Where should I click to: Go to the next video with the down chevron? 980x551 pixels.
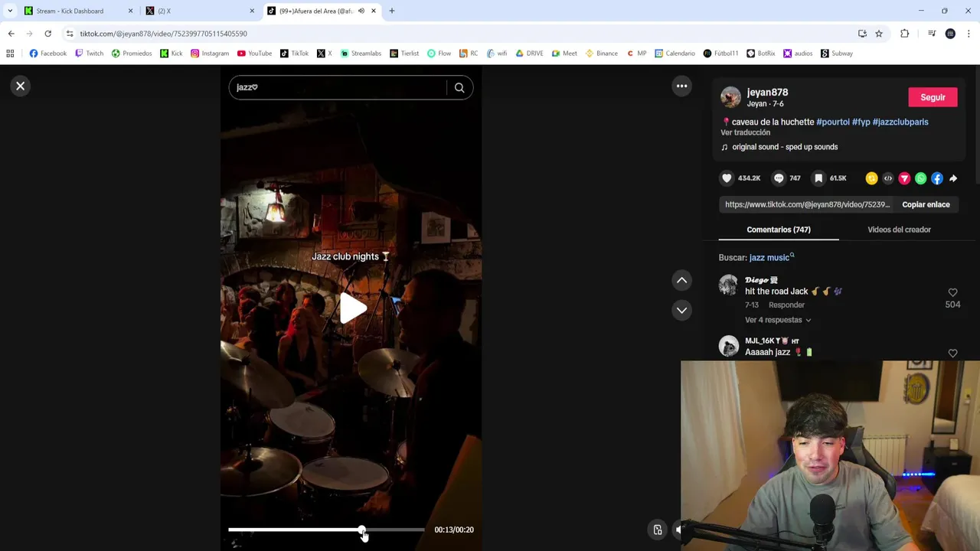click(x=681, y=310)
